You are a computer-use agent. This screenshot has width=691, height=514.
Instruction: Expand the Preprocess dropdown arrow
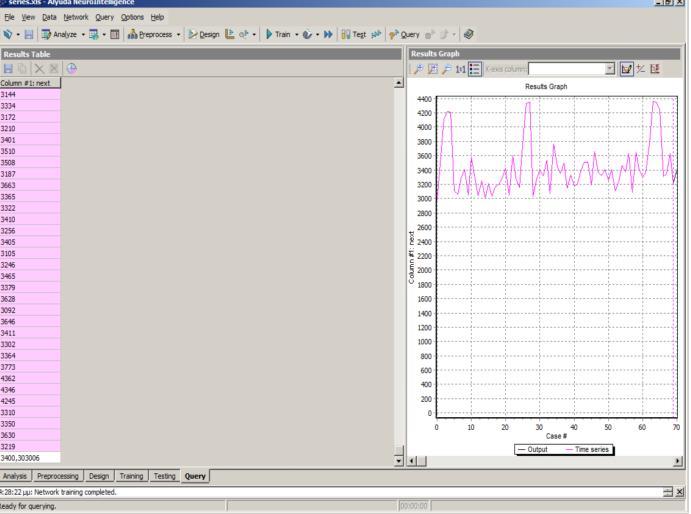[x=178, y=34]
